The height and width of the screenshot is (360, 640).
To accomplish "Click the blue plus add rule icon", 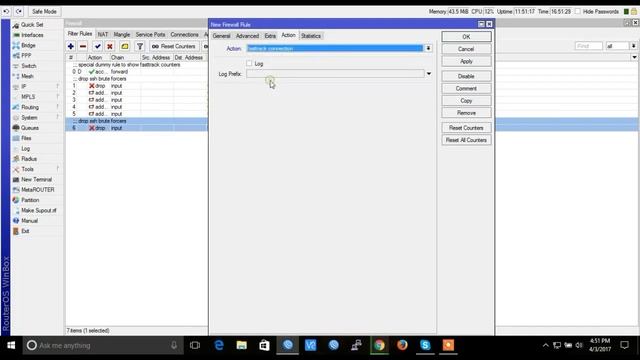I will tap(71, 47).
